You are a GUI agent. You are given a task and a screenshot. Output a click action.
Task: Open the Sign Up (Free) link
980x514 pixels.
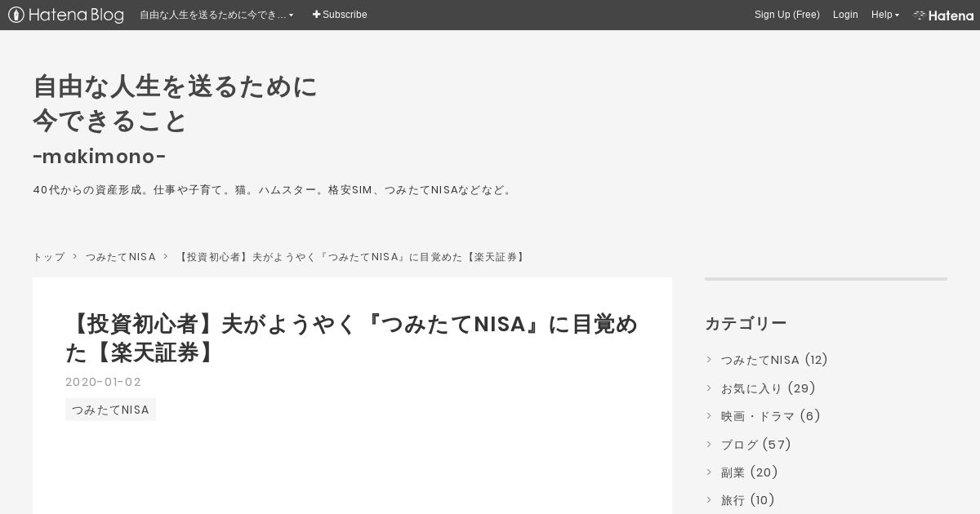[786, 15]
